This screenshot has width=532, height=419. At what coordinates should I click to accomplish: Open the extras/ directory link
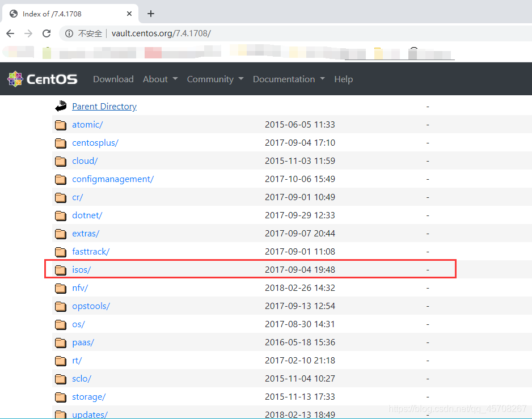(86, 234)
